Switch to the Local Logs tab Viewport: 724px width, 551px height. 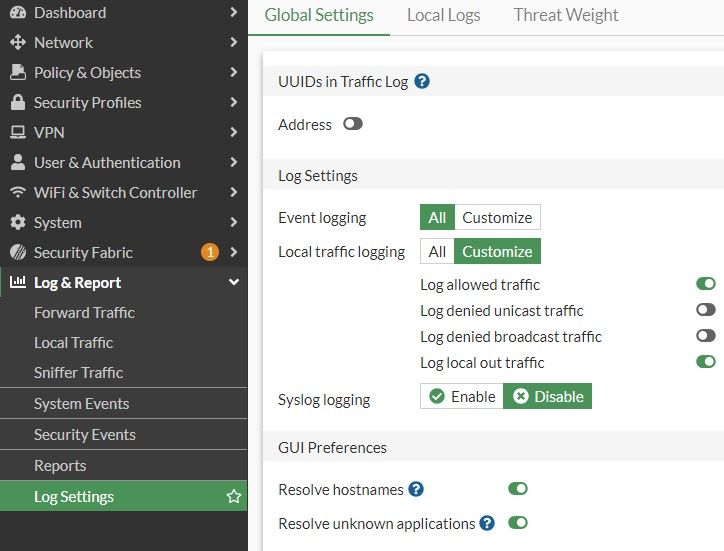coord(443,15)
